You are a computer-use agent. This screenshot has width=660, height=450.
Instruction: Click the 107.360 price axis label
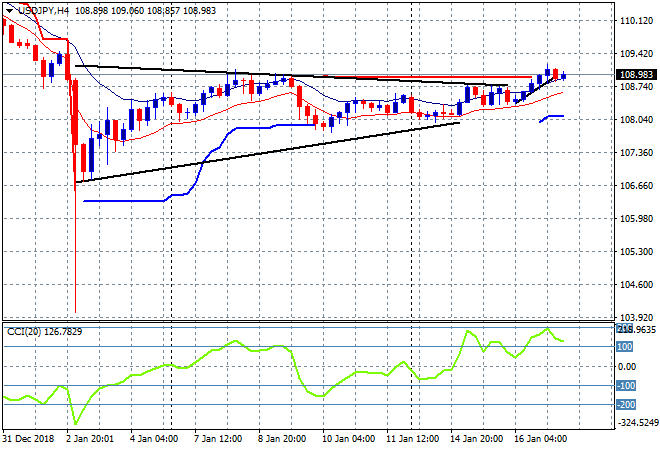[636, 152]
